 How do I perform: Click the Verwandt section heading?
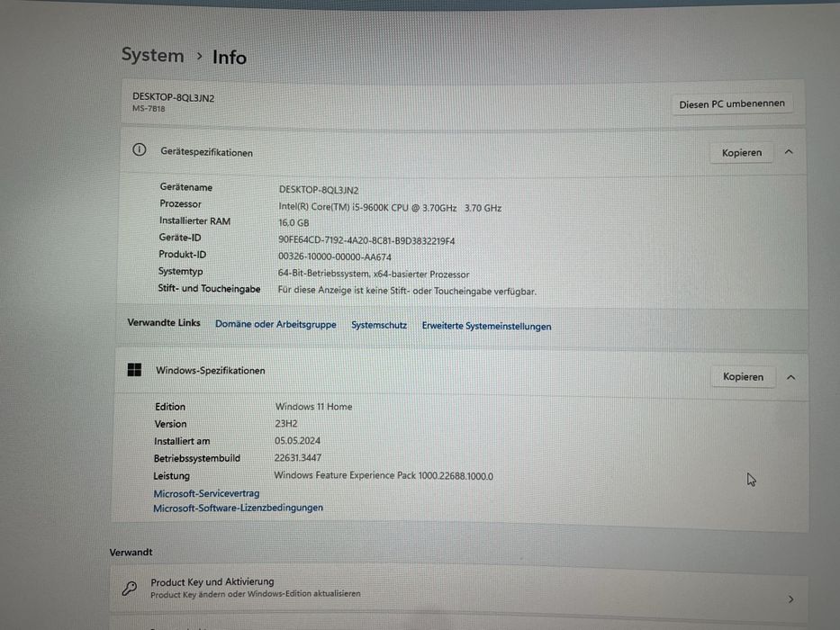tap(131, 552)
